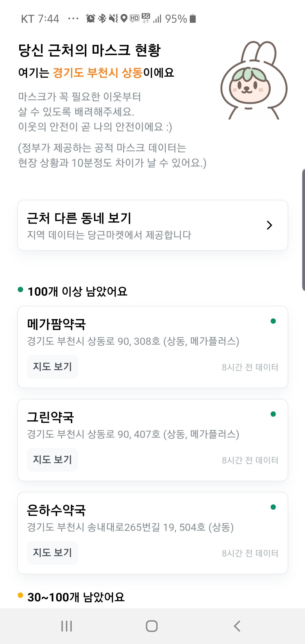
Task: Tap the chevron arrow on 근처 다른 동네 보기
Action: point(269,225)
